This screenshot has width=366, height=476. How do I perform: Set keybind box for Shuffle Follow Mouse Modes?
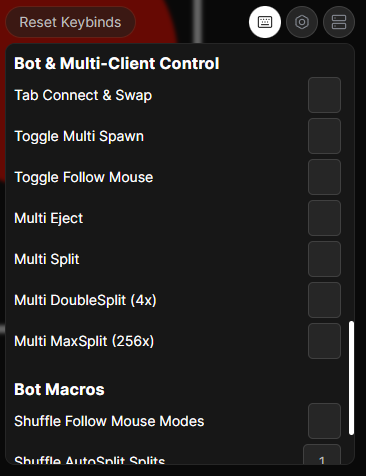click(324, 421)
